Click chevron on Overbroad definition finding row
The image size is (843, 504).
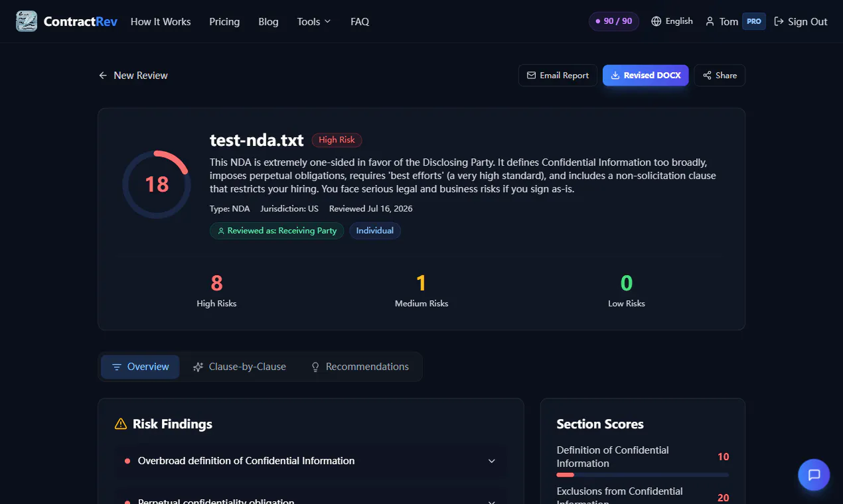(x=492, y=461)
